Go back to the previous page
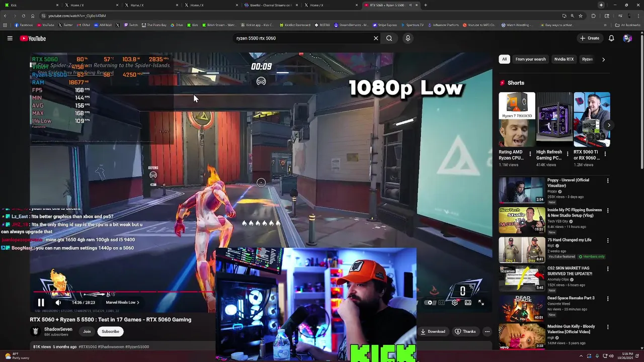The width and height of the screenshot is (644, 362). (x=5, y=16)
